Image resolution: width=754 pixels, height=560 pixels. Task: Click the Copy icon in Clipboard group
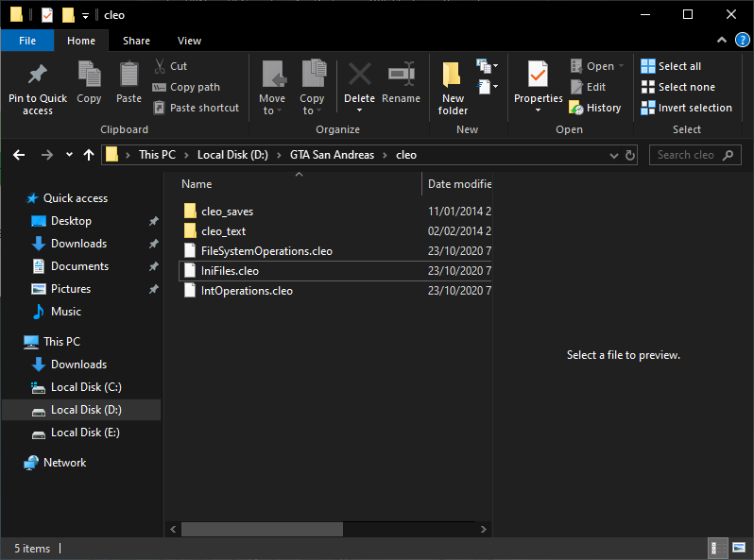[x=90, y=74]
